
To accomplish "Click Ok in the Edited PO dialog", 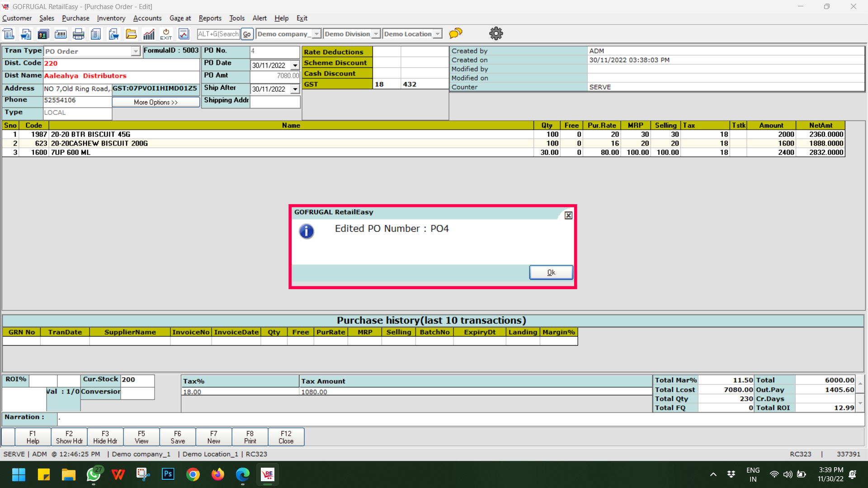I will [x=551, y=272].
